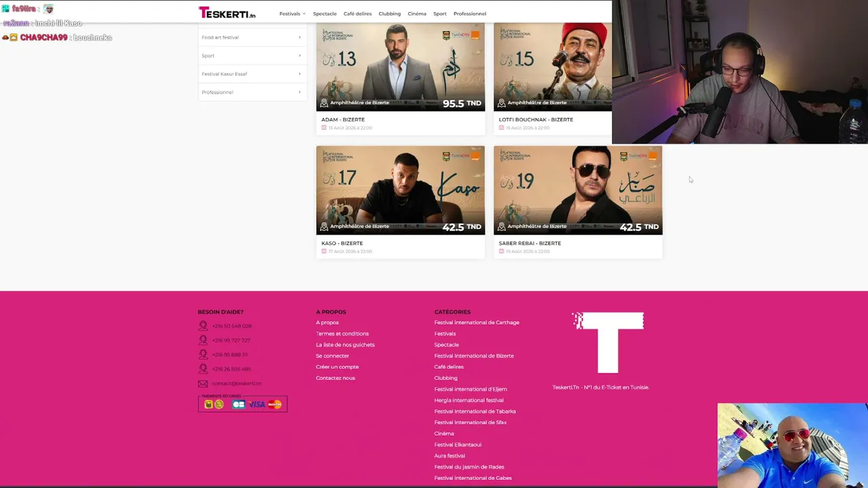868x488 pixels.
Task: Click the contact@teskerti.tn email address
Action: tap(236, 384)
